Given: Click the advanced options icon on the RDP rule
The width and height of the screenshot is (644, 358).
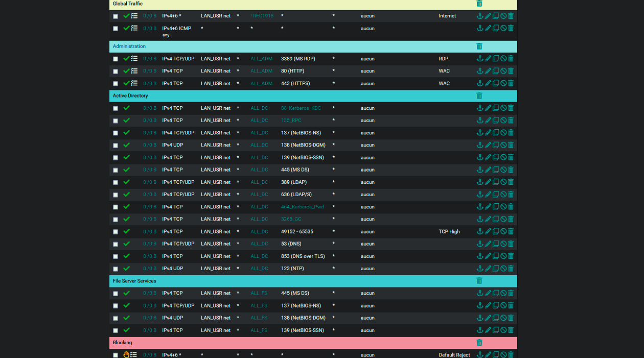Looking at the screenshot, I should pyautogui.click(x=134, y=59).
